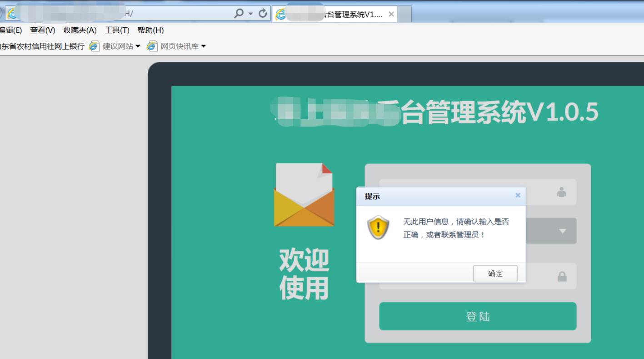Click the lock icon in the password field

(563, 276)
